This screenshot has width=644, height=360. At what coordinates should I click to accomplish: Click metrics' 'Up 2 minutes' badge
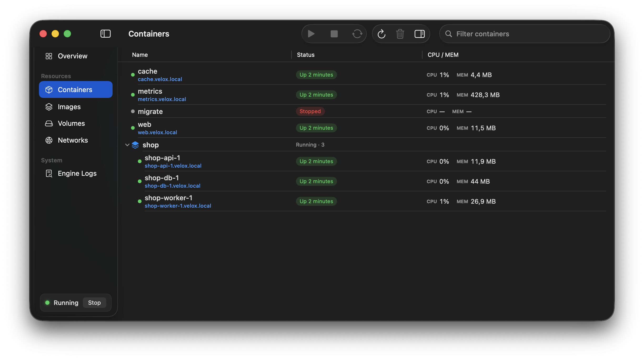click(x=316, y=95)
